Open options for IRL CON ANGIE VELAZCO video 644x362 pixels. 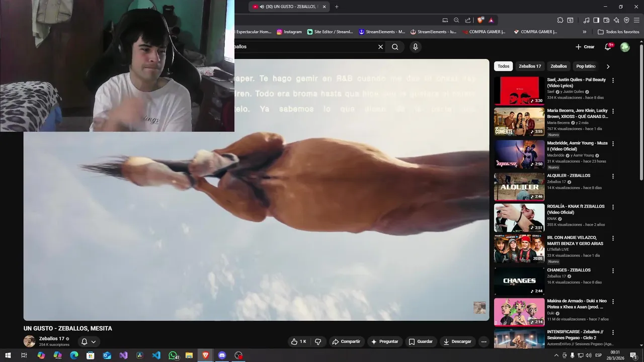pos(613,238)
